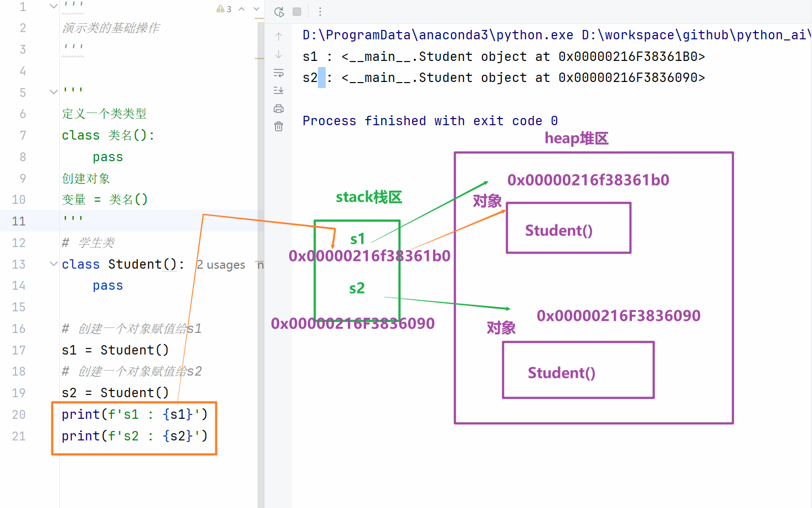Click the python.exe command path console line
Viewport: 812px width, 508px height.
click(x=556, y=35)
